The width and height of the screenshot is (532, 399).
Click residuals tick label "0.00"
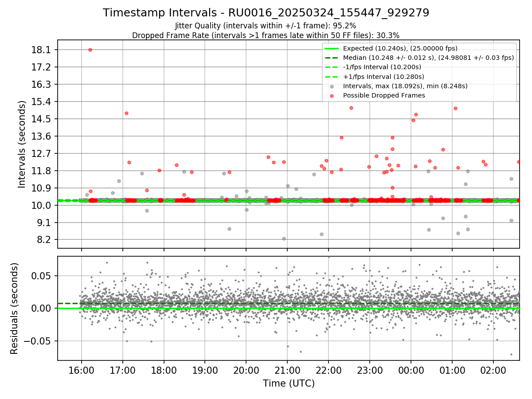click(x=41, y=308)
